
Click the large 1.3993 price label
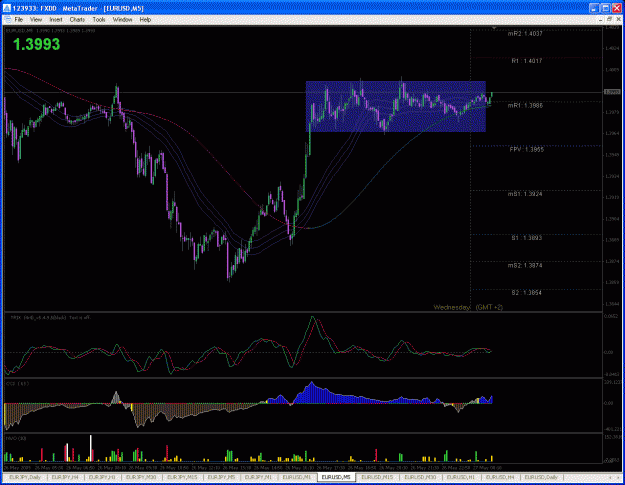tap(36, 44)
